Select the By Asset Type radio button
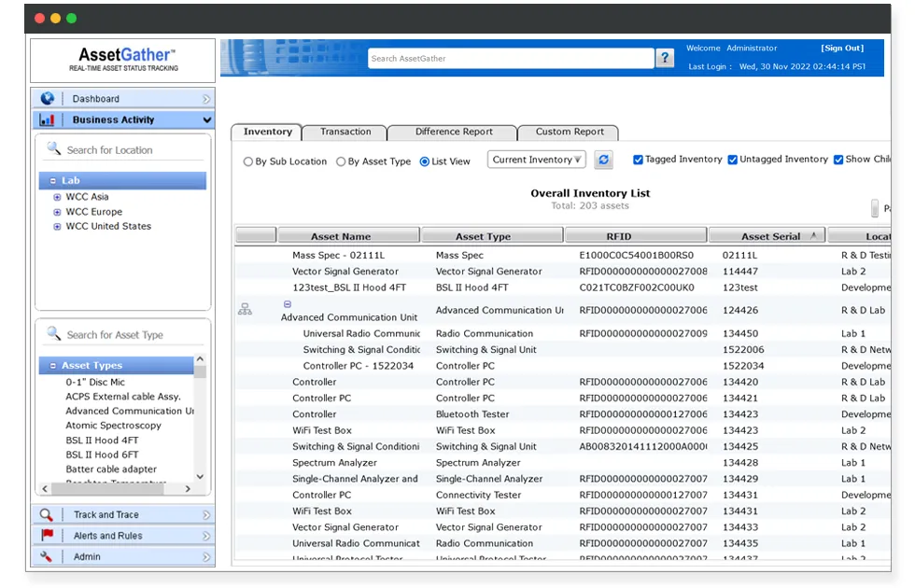This screenshot has height=588, width=915. coord(341,161)
